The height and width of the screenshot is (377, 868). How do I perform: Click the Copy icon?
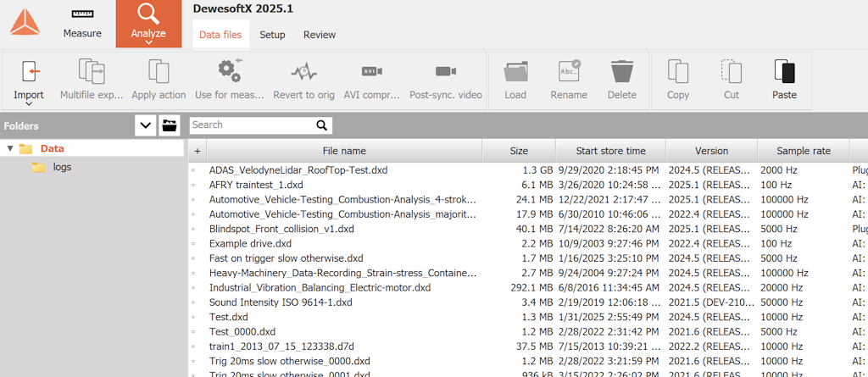point(678,71)
